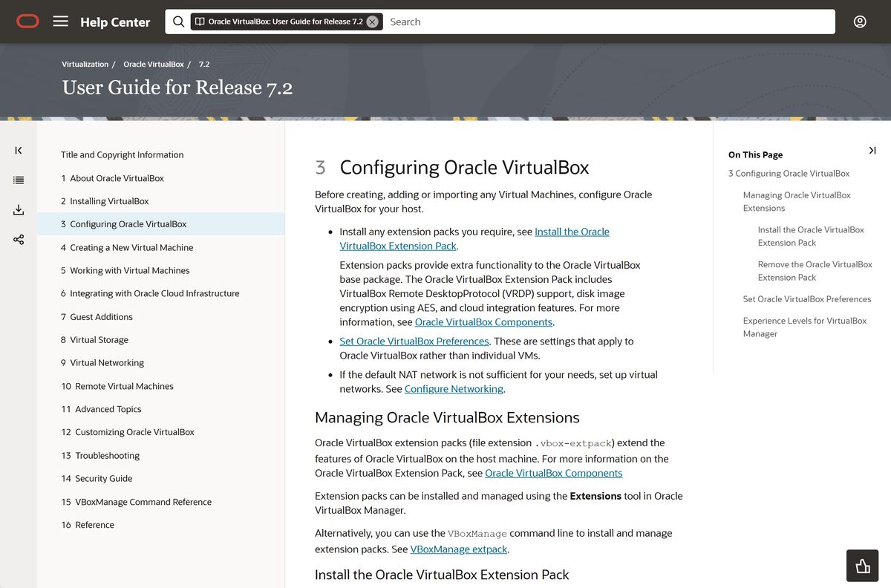This screenshot has height=588, width=891.
Task: Open the user account profile icon
Action: click(x=860, y=22)
